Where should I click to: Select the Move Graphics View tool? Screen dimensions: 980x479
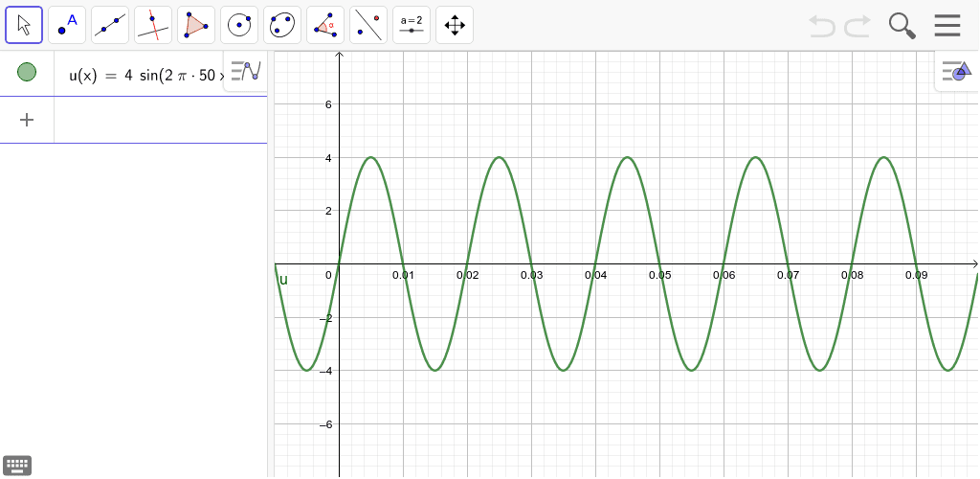tap(455, 25)
